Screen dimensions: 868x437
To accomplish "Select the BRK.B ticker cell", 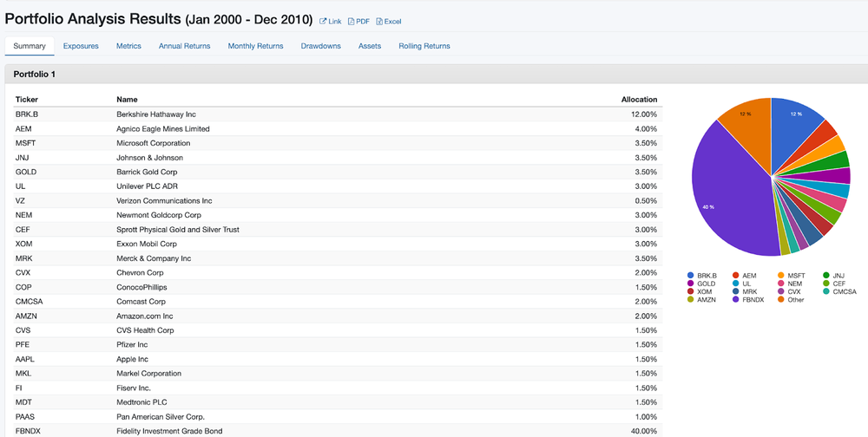I will click(27, 114).
